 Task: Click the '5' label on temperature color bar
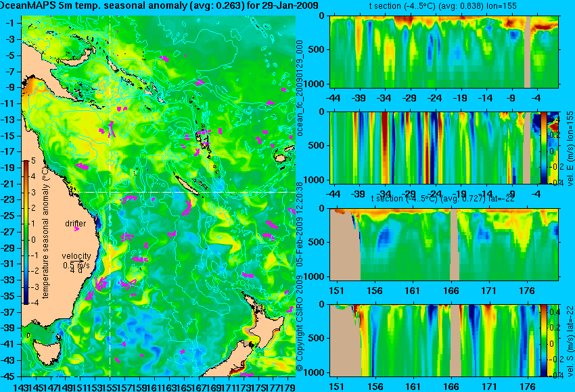pyautogui.click(x=33, y=160)
